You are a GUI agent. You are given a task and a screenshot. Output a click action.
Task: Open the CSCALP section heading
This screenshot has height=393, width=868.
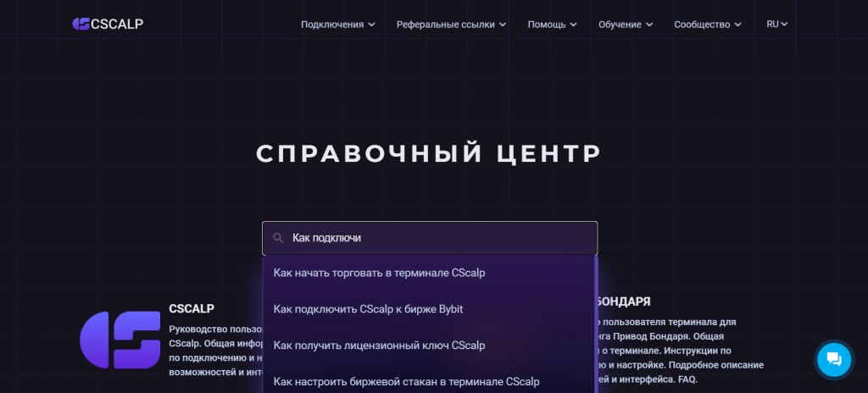pos(192,309)
